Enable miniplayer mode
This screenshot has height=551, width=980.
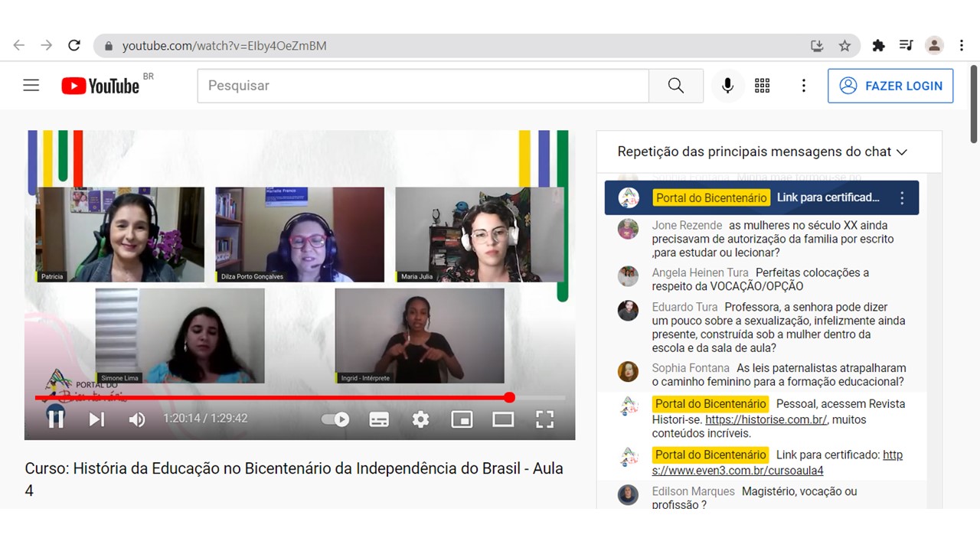pos(462,419)
